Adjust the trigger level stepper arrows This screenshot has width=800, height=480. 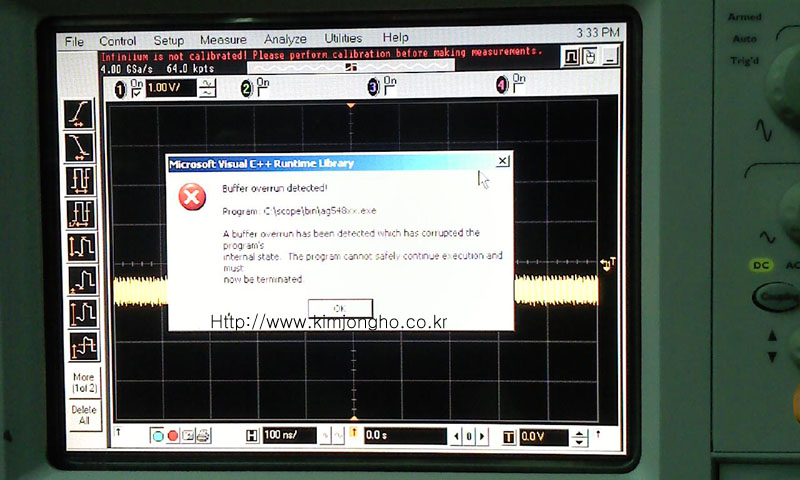click(579, 437)
